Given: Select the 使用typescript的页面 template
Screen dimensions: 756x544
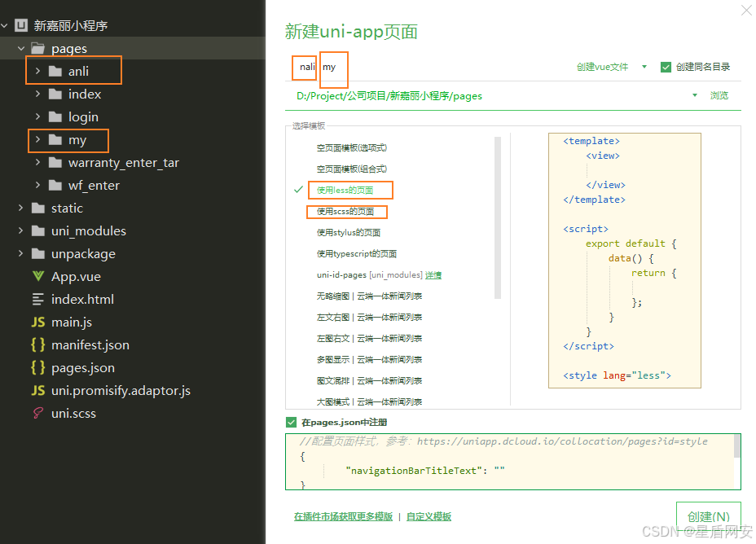Looking at the screenshot, I should pos(356,254).
